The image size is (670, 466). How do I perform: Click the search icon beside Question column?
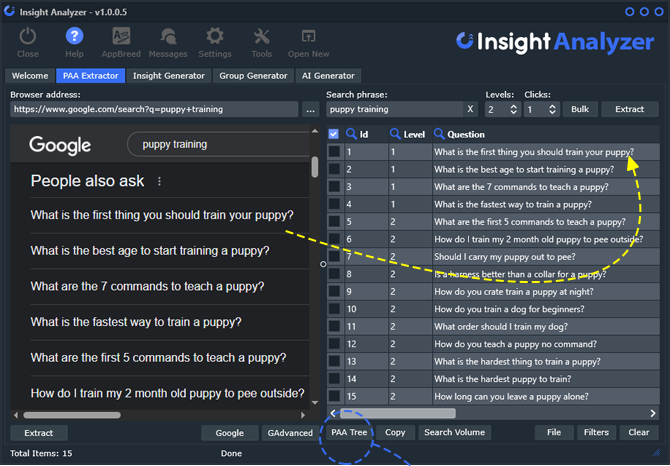439,134
